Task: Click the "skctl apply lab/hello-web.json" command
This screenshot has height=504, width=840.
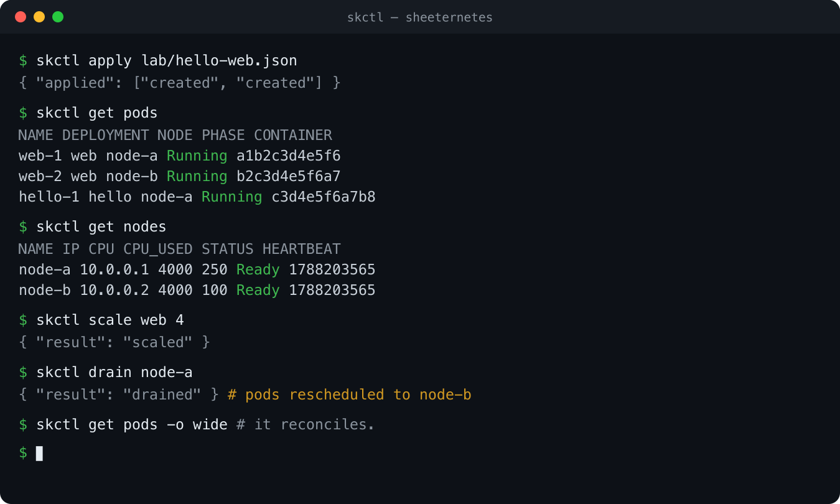Action: (x=167, y=61)
